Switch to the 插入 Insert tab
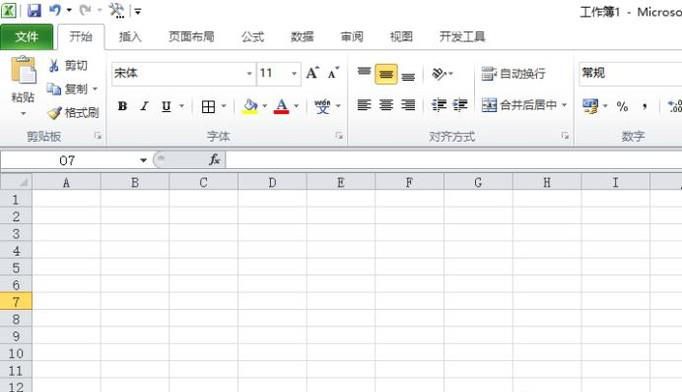The image size is (682, 392). click(x=130, y=37)
